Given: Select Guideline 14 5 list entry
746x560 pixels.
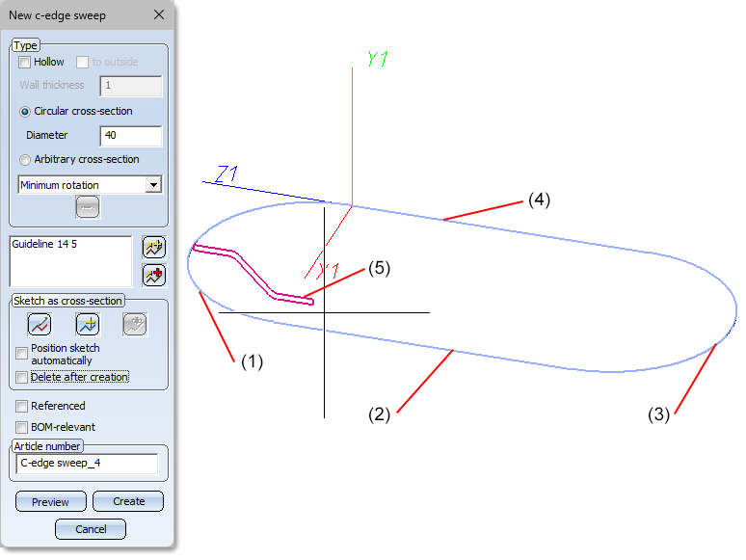Looking at the screenshot, I should click(x=44, y=244).
